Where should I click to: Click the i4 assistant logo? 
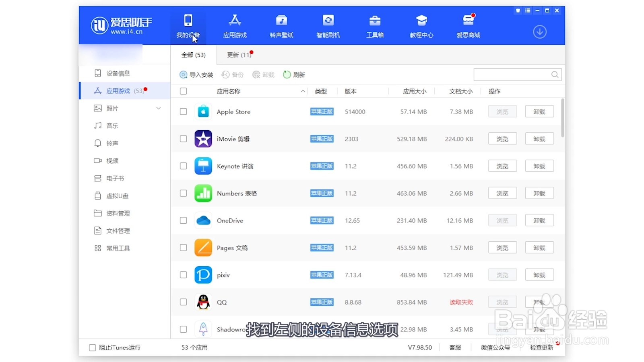pos(122,25)
